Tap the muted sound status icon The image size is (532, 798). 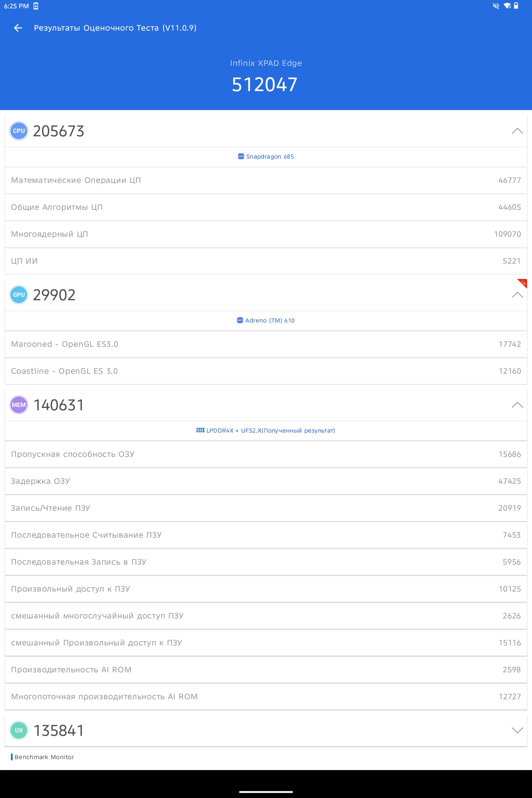click(496, 6)
